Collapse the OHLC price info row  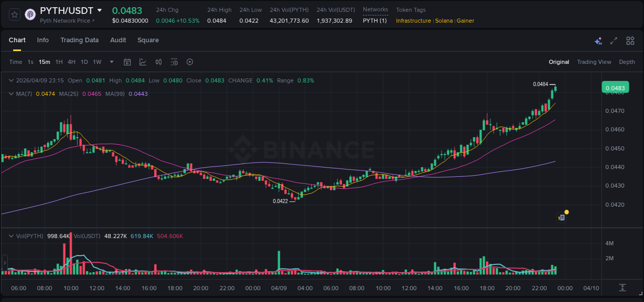11,80
